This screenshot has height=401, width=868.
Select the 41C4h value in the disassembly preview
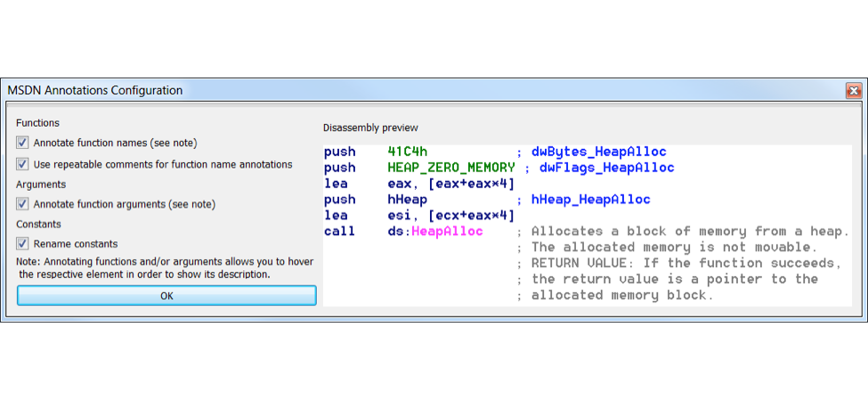(x=408, y=151)
